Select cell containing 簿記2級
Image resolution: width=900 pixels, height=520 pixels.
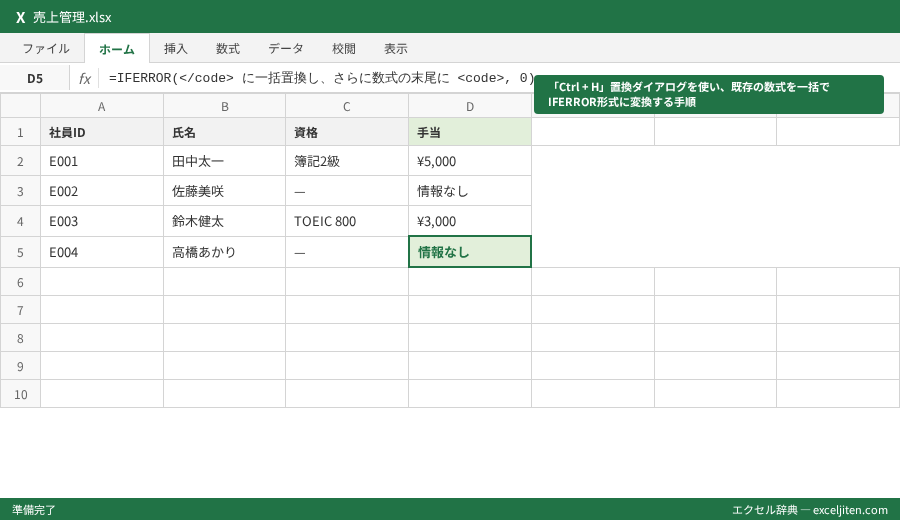coord(347,161)
